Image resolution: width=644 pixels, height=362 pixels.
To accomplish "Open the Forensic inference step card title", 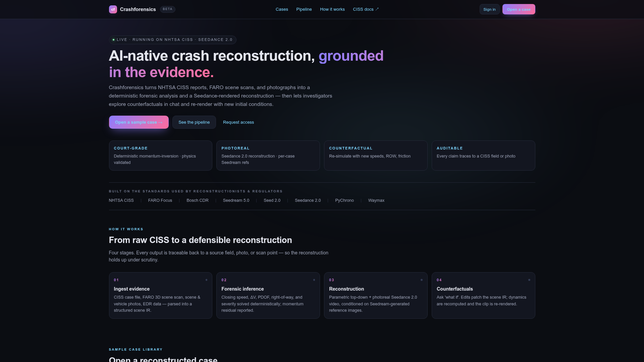I will point(243,289).
